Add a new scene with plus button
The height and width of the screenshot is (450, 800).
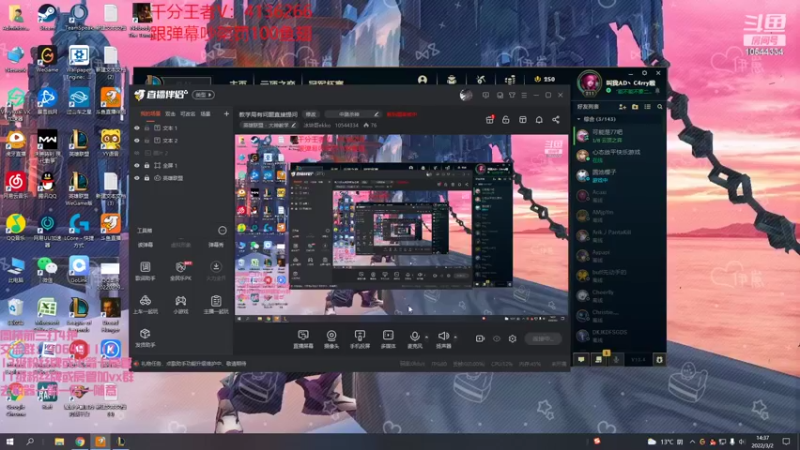coord(227,114)
